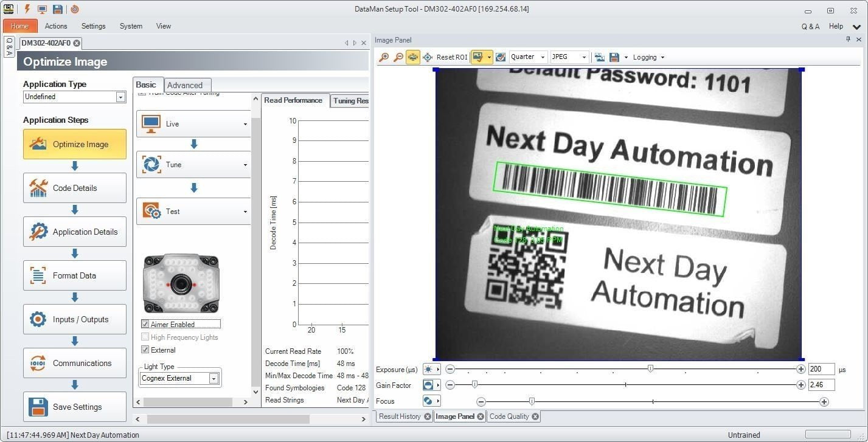Increase exposure with the plus button
This screenshot has width=868, height=442.
coord(801,369)
